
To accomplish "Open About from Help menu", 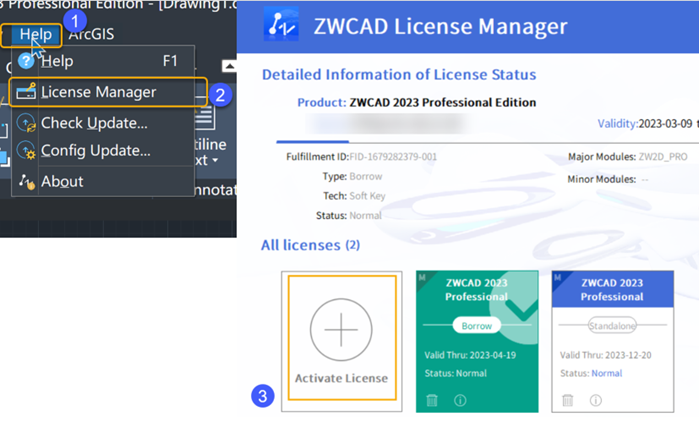I will (103, 181).
